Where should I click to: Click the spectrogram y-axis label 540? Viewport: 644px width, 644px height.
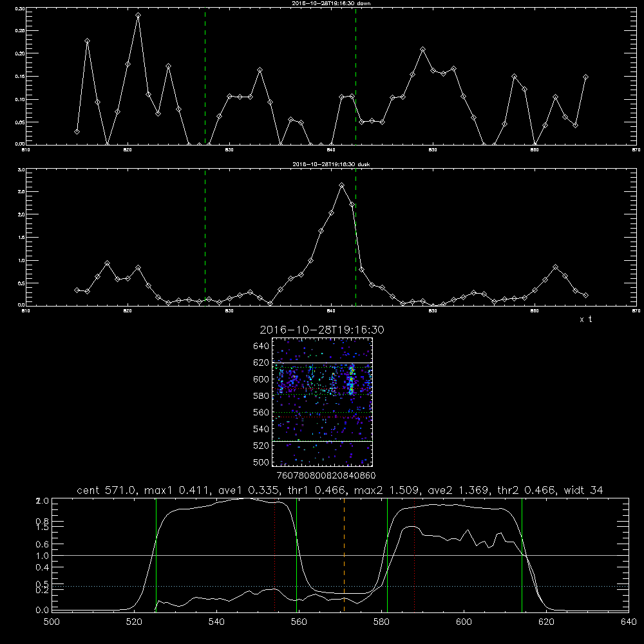click(261, 429)
